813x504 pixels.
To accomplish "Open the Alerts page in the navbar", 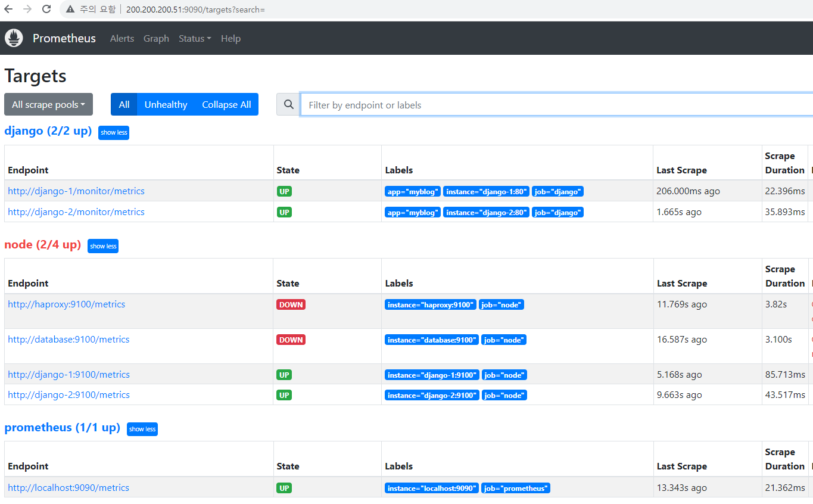I will tap(122, 38).
